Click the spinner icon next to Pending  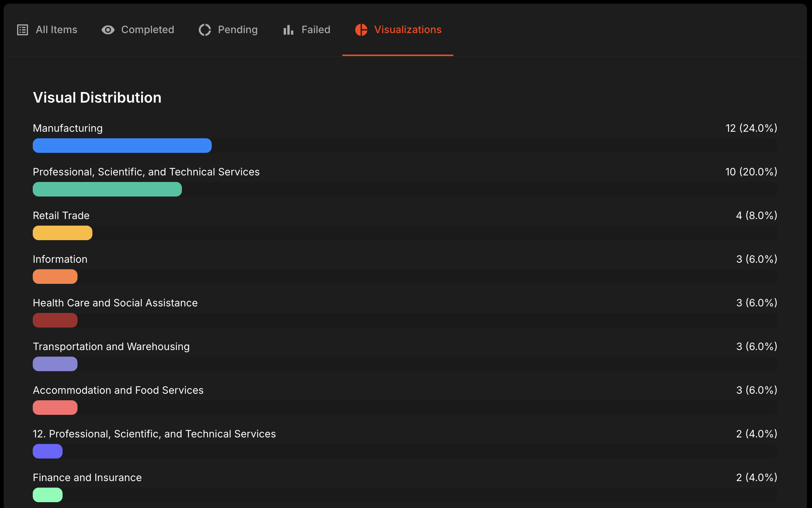click(204, 30)
